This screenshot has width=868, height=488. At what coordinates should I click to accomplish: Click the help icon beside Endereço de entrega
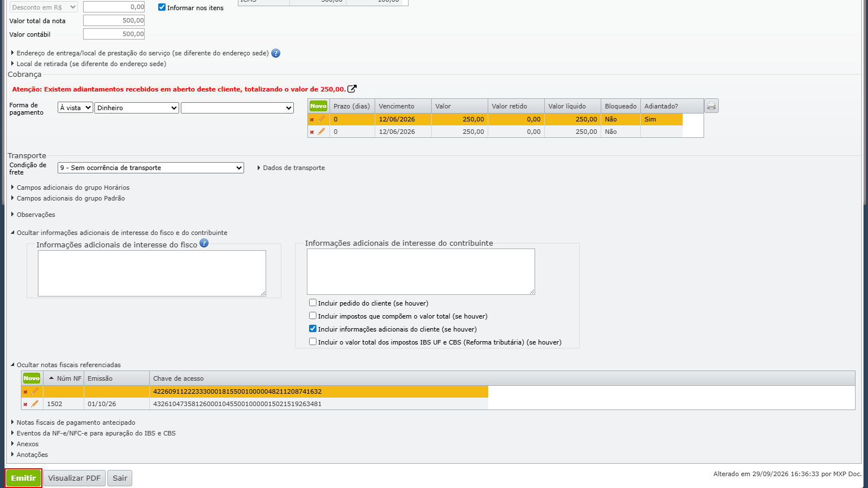[276, 53]
